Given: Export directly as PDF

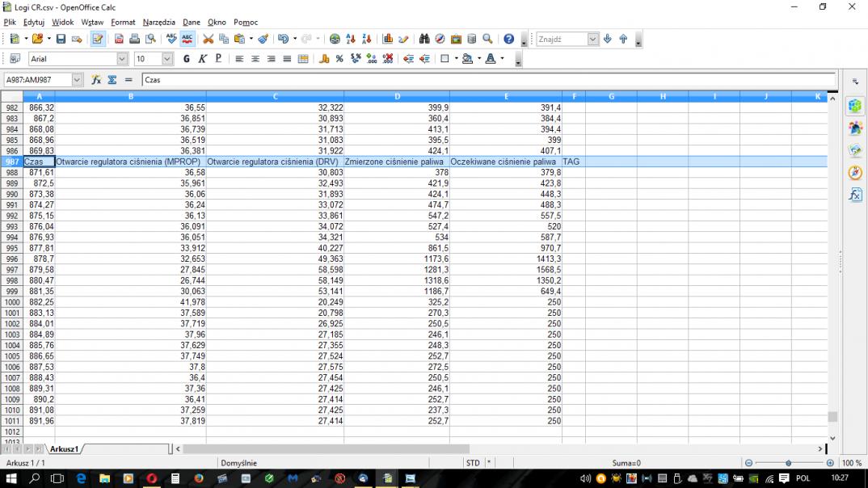Looking at the screenshot, I should pyautogui.click(x=119, y=40).
